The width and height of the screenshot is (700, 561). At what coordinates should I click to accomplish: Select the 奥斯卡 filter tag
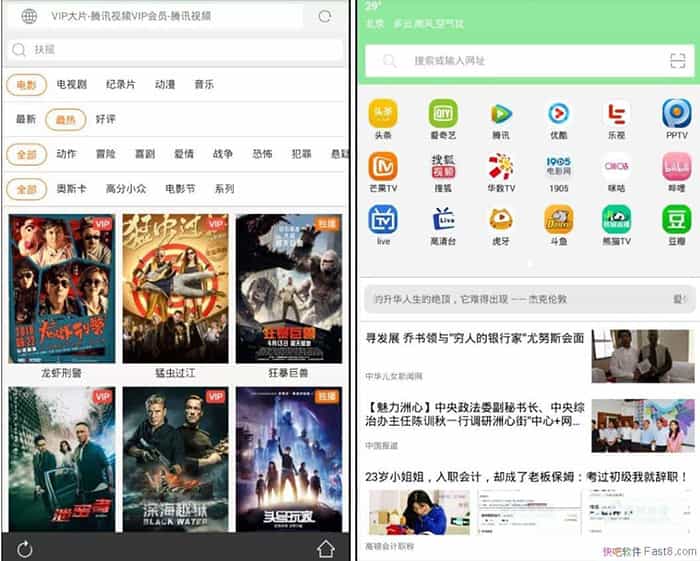tap(72, 188)
